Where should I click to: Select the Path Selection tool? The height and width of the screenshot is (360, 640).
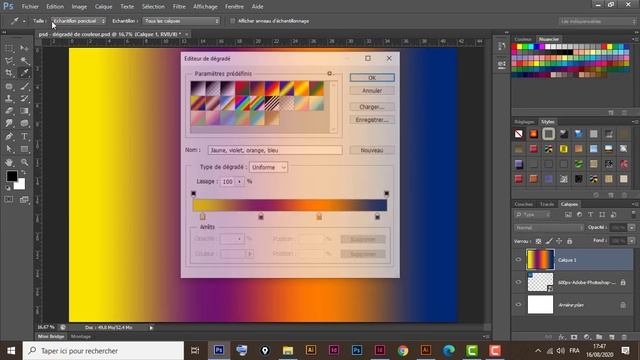point(9,149)
